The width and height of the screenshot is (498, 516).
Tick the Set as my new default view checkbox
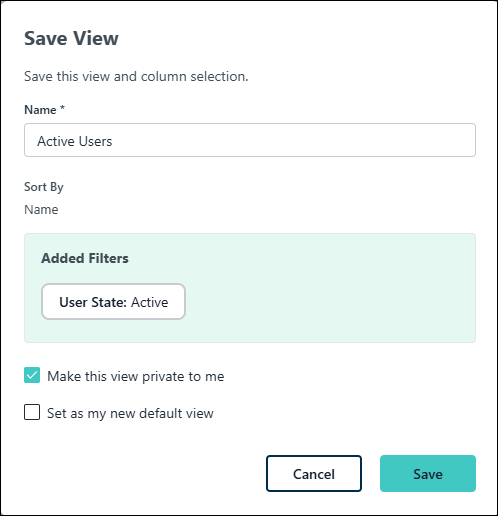pyautogui.click(x=32, y=412)
